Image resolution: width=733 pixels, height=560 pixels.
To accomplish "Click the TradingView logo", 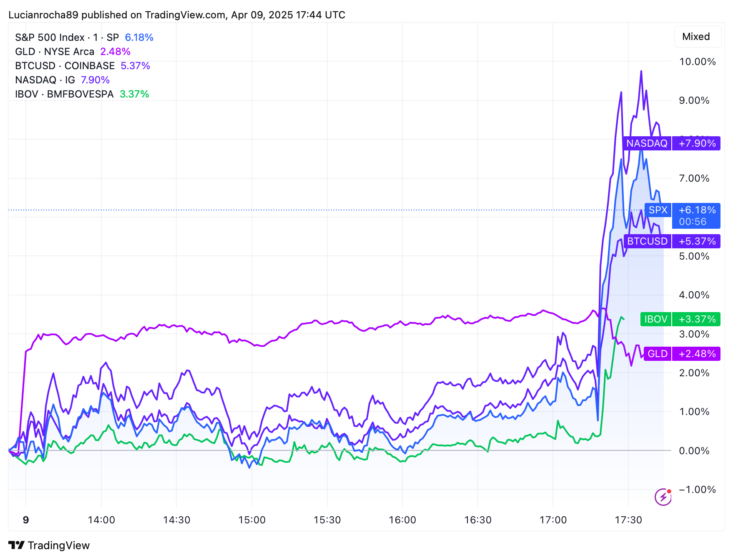I will [x=49, y=545].
